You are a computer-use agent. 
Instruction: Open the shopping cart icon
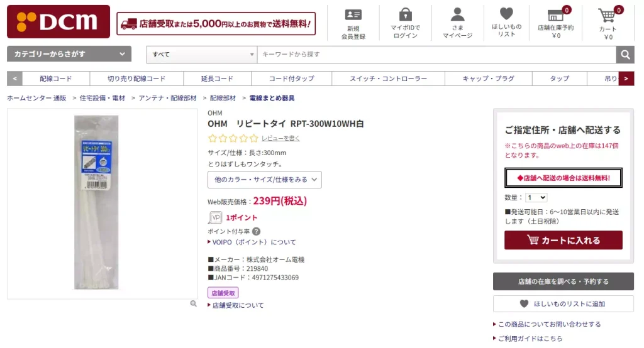[607, 16]
